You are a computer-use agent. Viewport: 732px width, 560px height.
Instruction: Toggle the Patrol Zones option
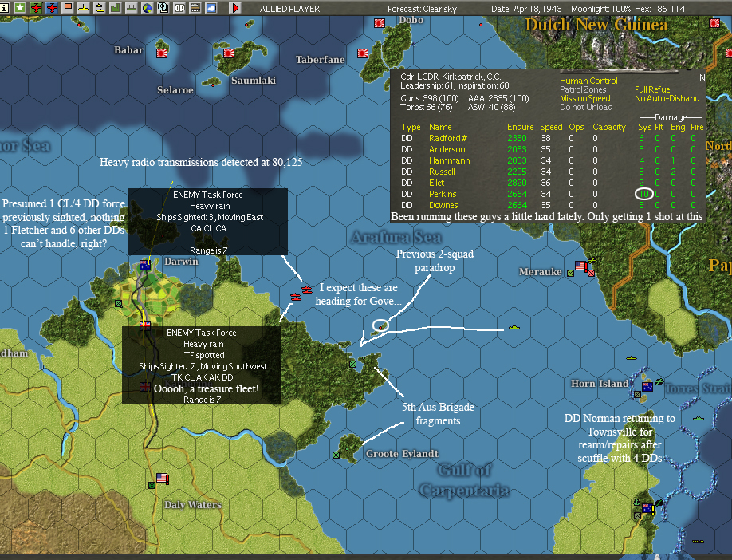(583, 89)
